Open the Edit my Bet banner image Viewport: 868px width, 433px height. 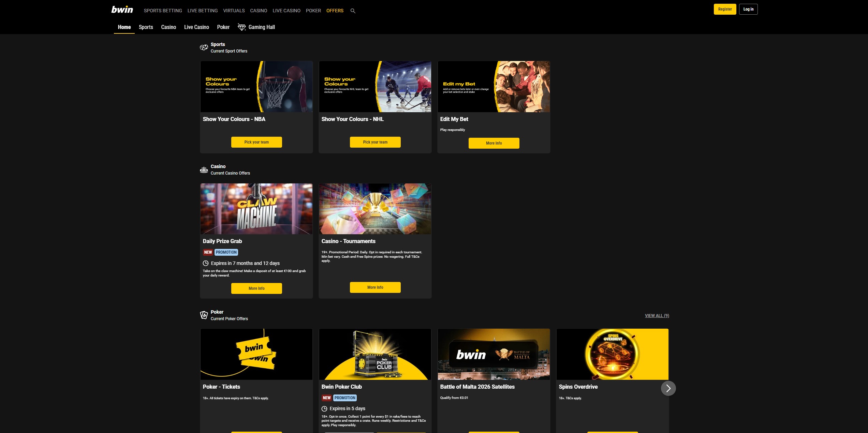pyautogui.click(x=494, y=87)
